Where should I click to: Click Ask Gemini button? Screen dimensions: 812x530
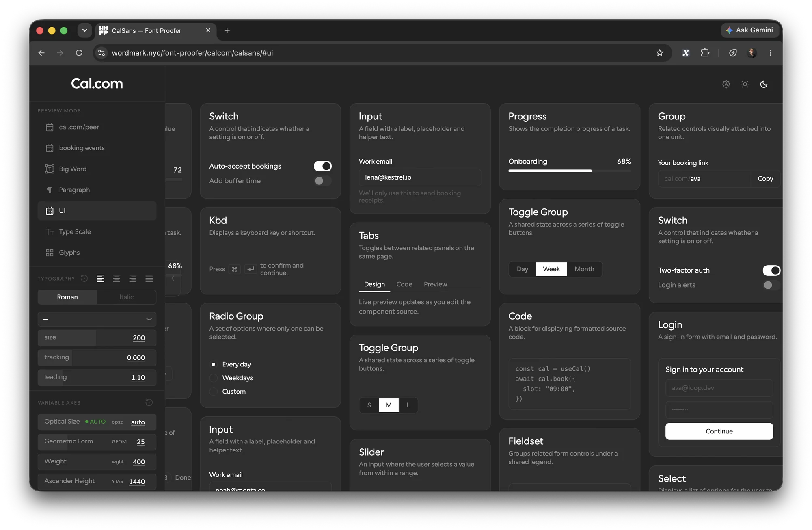coord(749,30)
